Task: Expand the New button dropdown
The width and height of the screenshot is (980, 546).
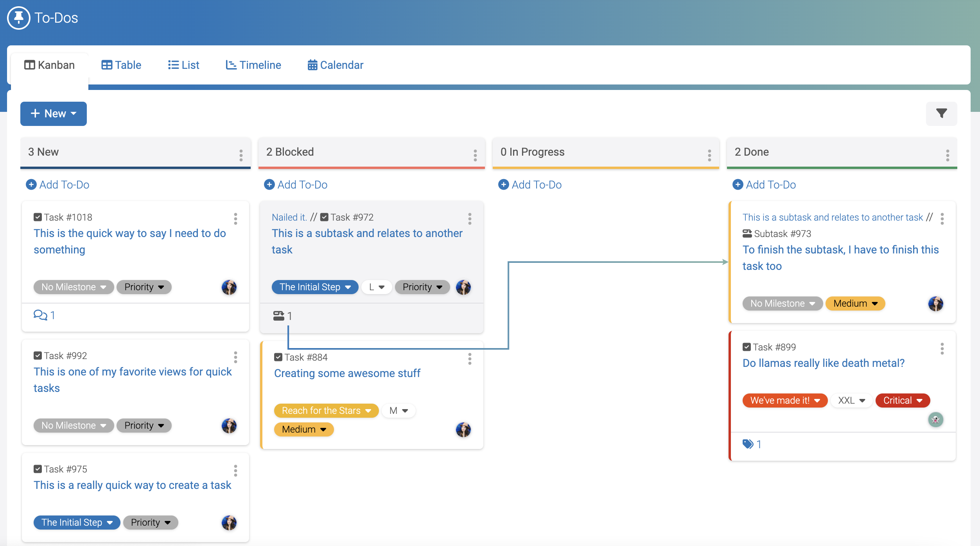Action: [x=54, y=113]
